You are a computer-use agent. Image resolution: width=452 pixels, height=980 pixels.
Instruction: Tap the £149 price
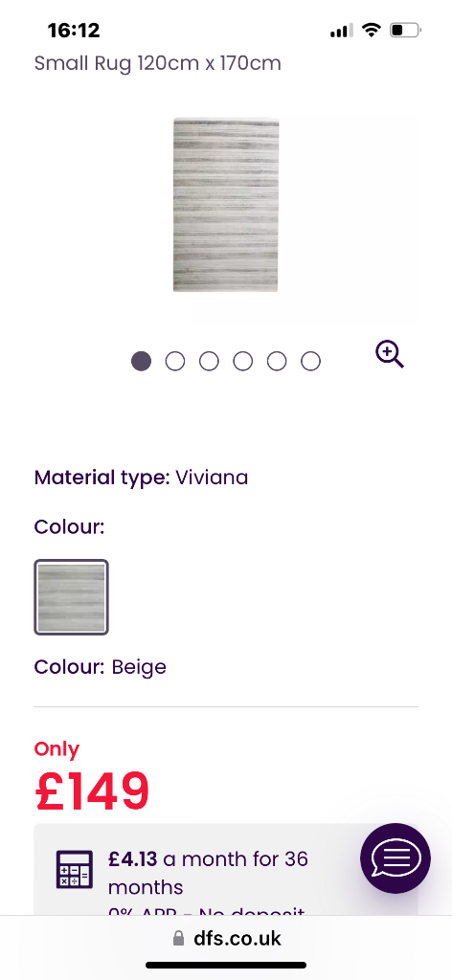[x=92, y=791]
